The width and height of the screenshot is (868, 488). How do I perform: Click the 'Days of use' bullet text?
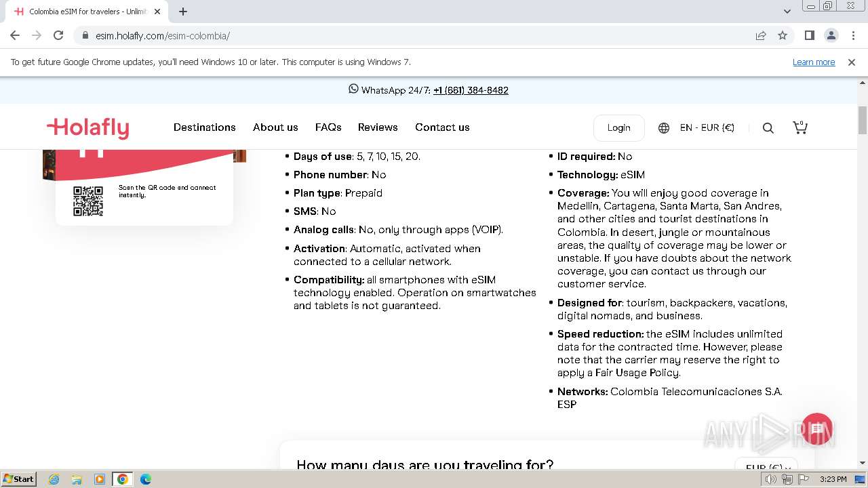357,156
